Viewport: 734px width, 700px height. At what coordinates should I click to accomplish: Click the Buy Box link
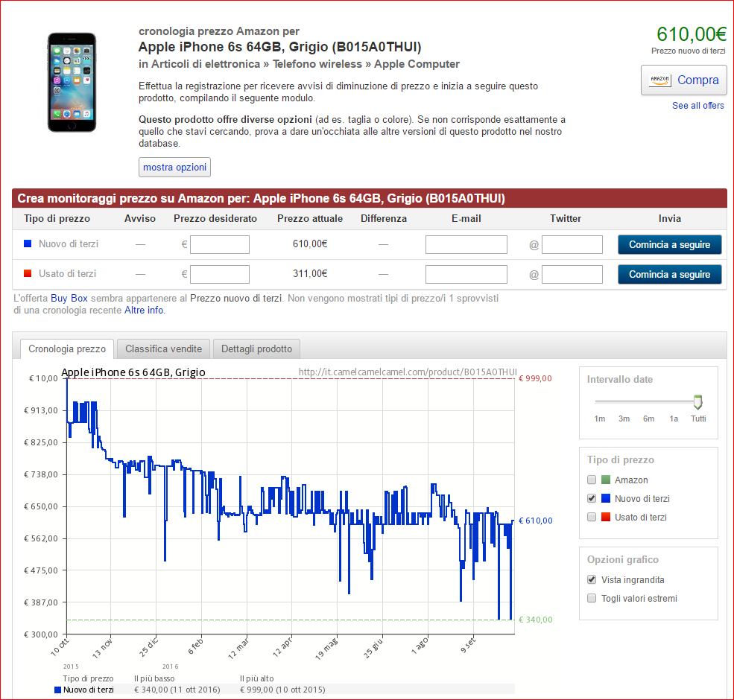pyautogui.click(x=69, y=298)
